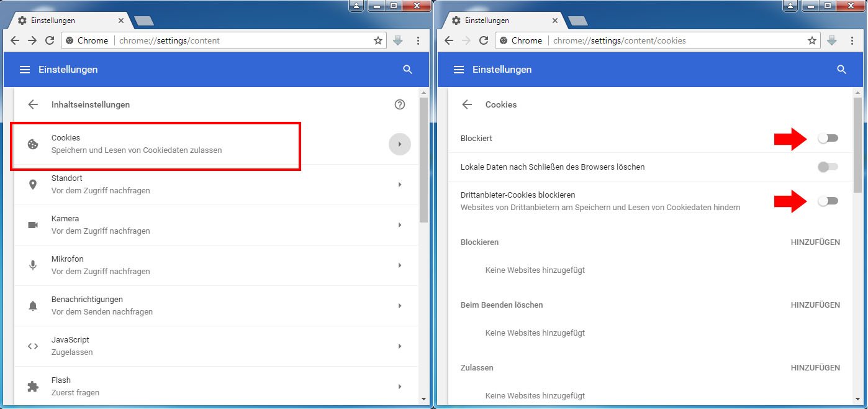Screen dimensions: 868x409
Task: Reload the page in the right Chrome window
Action: 484,40
